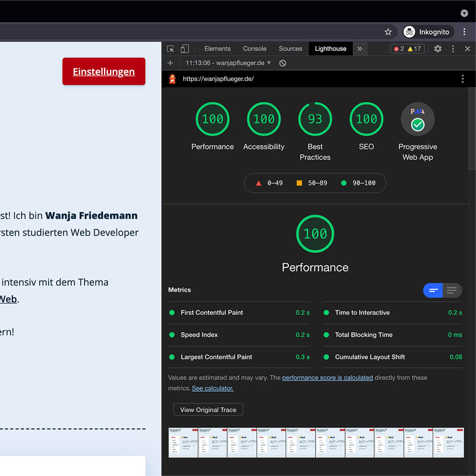Switch metrics to compact bar view
The height and width of the screenshot is (476, 476).
coord(433,290)
